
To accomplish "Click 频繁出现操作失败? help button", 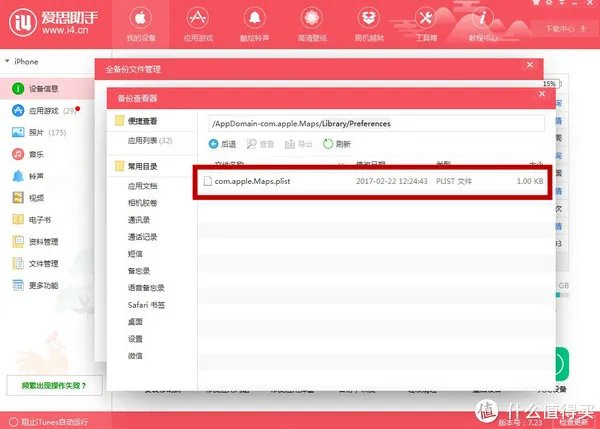I will coord(54,385).
